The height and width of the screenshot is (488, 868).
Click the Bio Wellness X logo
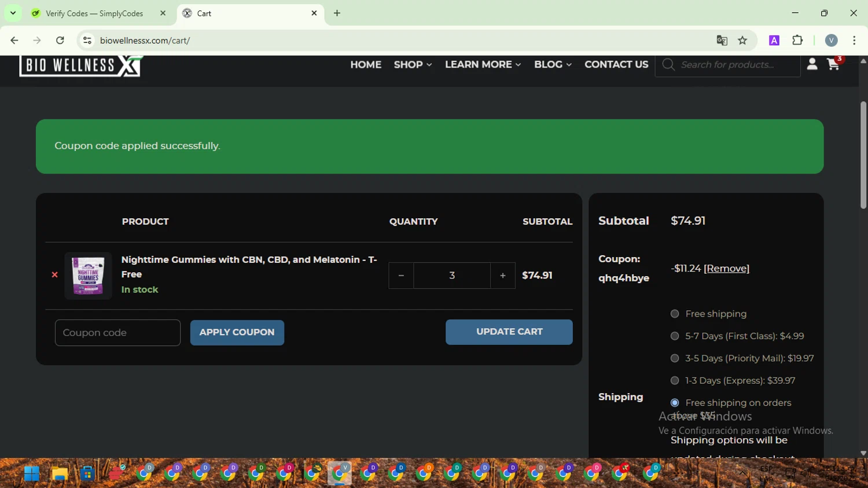(x=81, y=66)
